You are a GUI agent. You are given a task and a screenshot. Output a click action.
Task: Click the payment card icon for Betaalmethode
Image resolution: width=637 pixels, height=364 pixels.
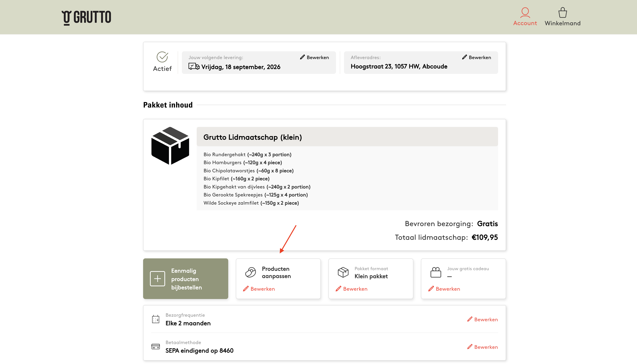pyautogui.click(x=155, y=347)
